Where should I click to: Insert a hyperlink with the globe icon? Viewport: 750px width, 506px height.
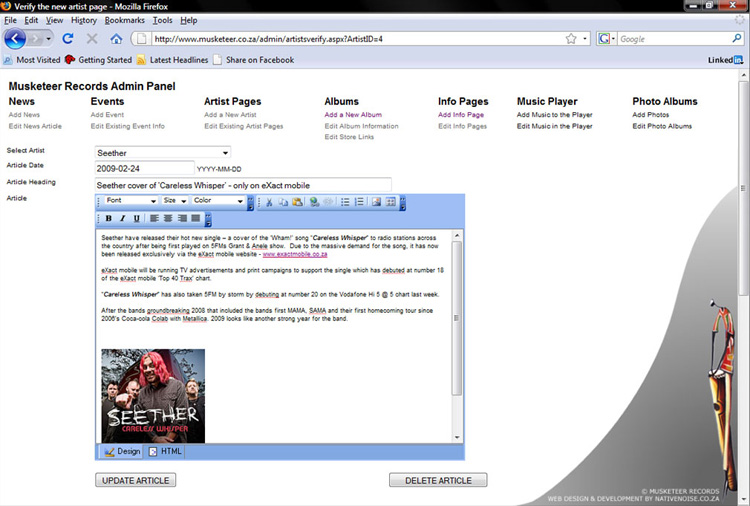click(x=314, y=202)
